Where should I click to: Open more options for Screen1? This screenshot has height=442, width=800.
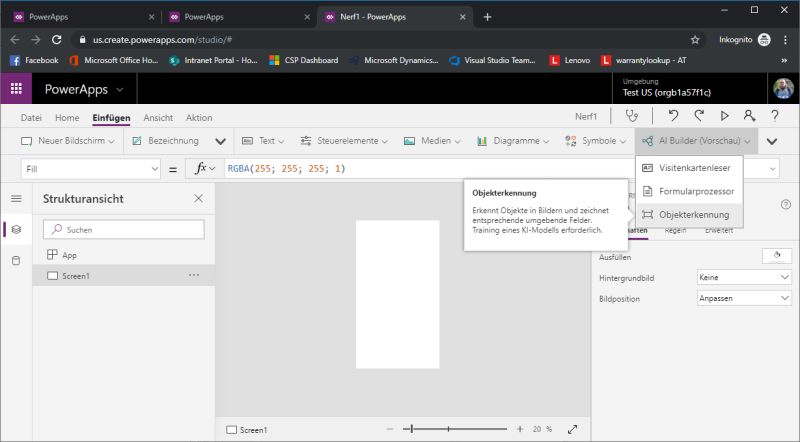(x=194, y=275)
